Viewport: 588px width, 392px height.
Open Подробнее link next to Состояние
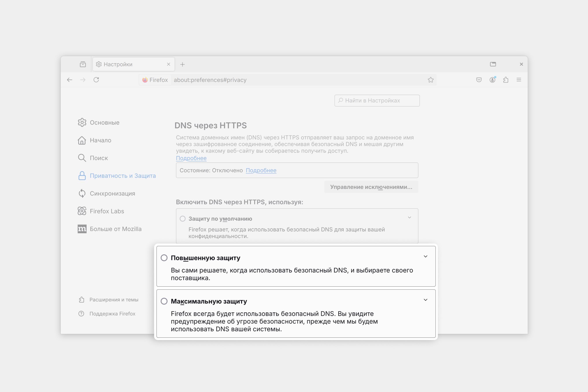pyautogui.click(x=261, y=170)
